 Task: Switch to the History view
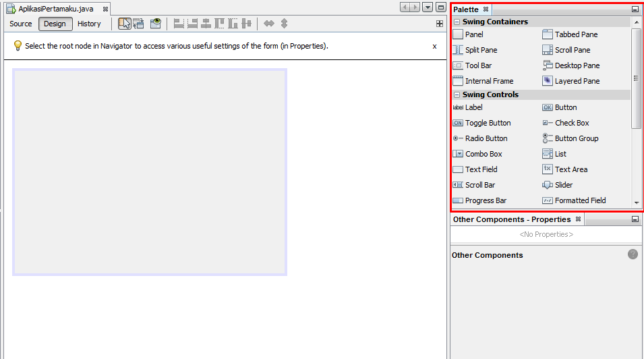(x=89, y=24)
